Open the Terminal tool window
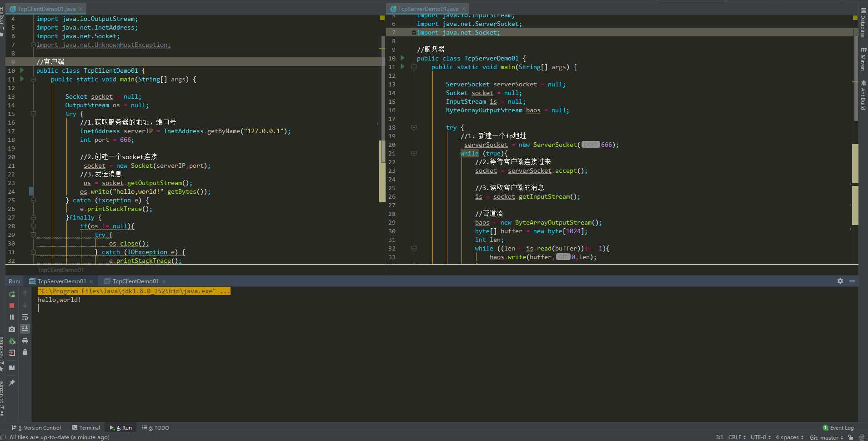 point(86,428)
